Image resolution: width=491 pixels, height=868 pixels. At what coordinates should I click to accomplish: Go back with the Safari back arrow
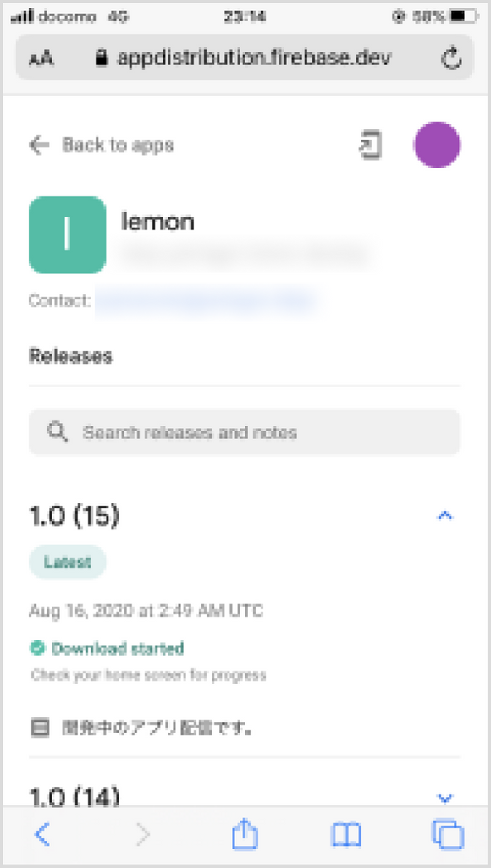(x=42, y=834)
